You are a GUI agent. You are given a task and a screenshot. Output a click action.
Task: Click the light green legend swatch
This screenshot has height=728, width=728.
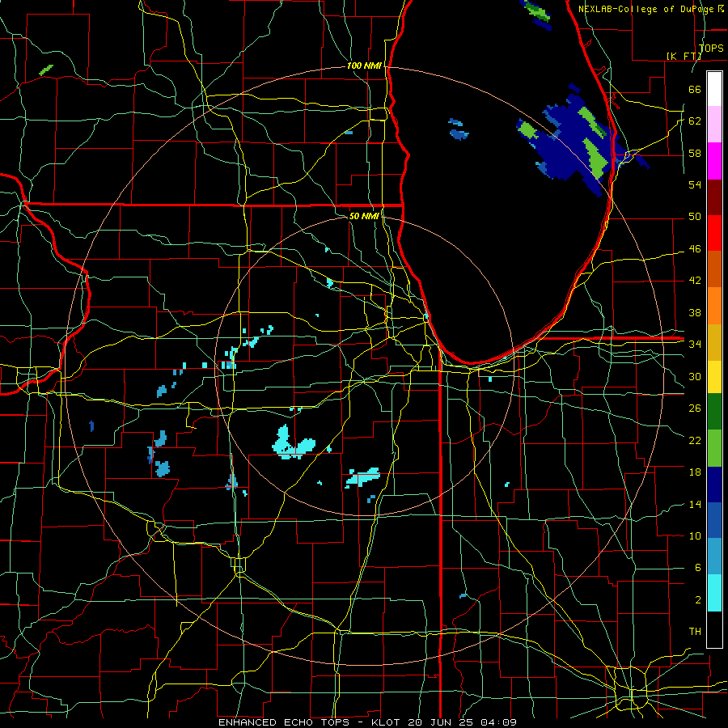(714, 448)
